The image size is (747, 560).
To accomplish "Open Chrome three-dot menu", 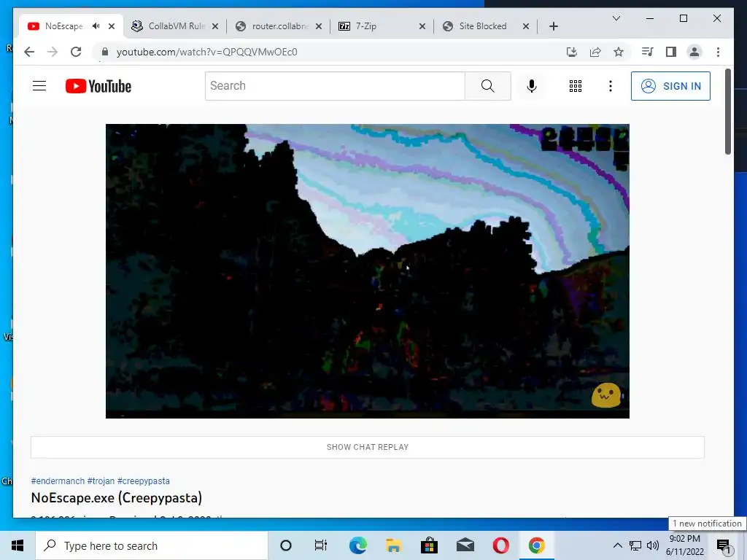I will point(718,52).
